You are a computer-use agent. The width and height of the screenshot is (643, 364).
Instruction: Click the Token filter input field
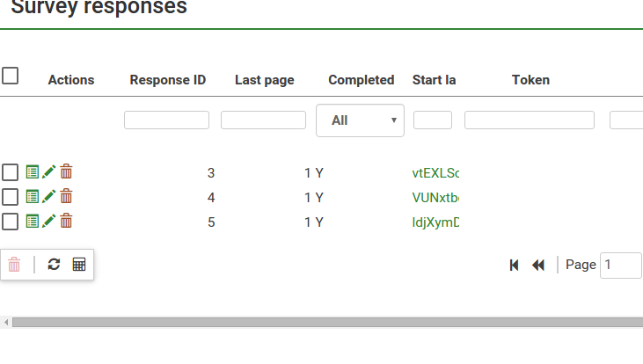point(530,120)
